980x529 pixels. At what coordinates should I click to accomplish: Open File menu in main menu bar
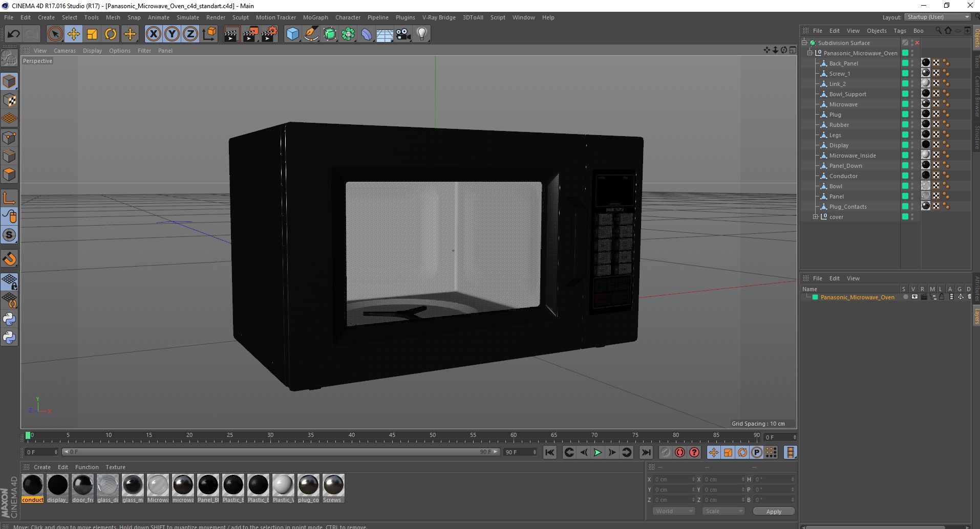coord(9,17)
